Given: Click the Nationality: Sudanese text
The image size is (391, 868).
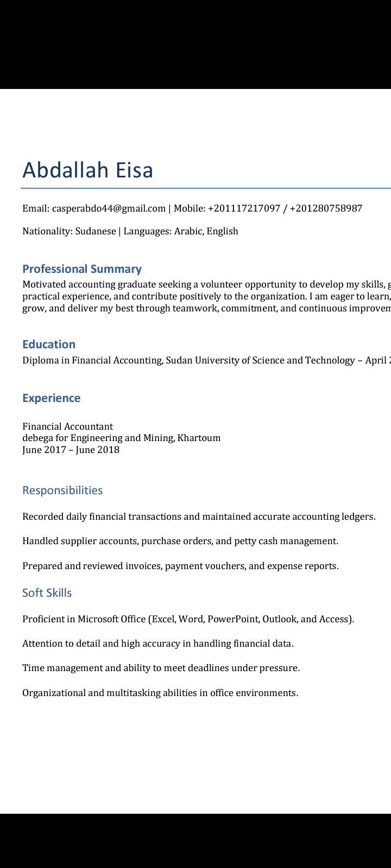Looking at the screenshot, I should click(69, 231).
